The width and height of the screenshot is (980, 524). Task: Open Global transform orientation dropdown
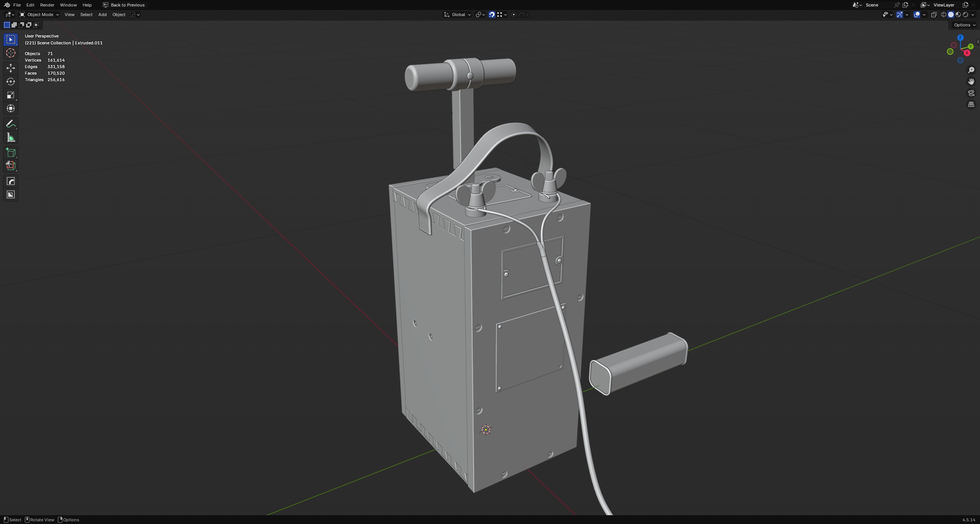click(457, 15)
